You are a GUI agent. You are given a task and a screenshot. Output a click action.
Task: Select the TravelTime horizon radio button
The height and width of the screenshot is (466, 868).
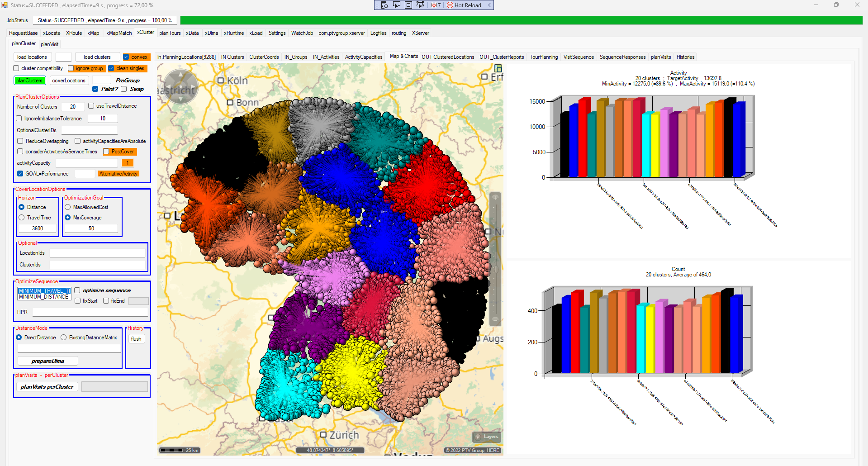[22, 218]
